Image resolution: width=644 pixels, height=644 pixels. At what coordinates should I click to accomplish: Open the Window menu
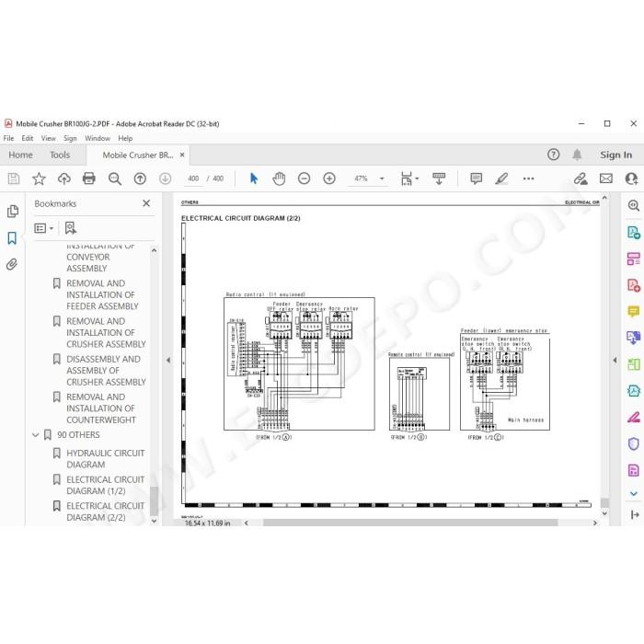[x=98, y=138]
